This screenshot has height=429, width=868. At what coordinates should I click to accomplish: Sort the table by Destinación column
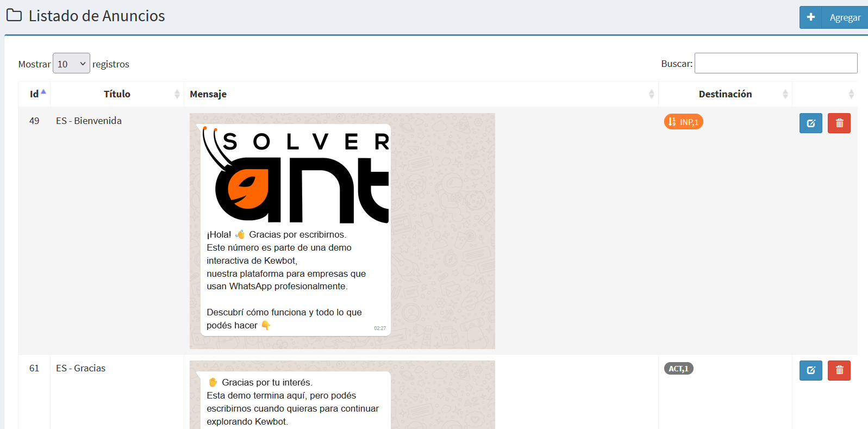725,94
